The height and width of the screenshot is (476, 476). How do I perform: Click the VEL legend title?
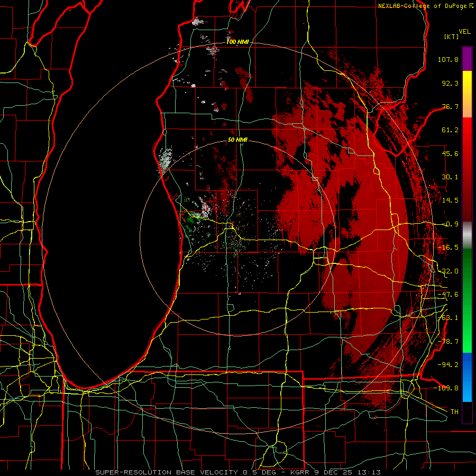click(464, 32)
